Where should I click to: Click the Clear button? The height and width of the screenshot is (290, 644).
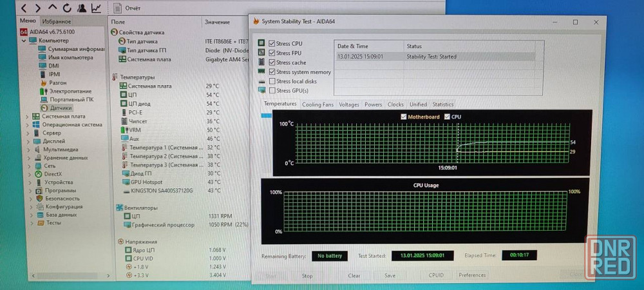tap(354, 276)
